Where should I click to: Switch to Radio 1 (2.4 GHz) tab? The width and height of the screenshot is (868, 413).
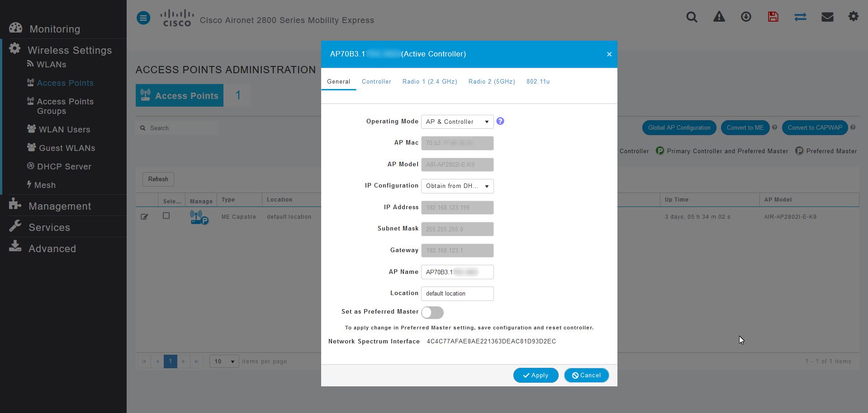[430, 82]
